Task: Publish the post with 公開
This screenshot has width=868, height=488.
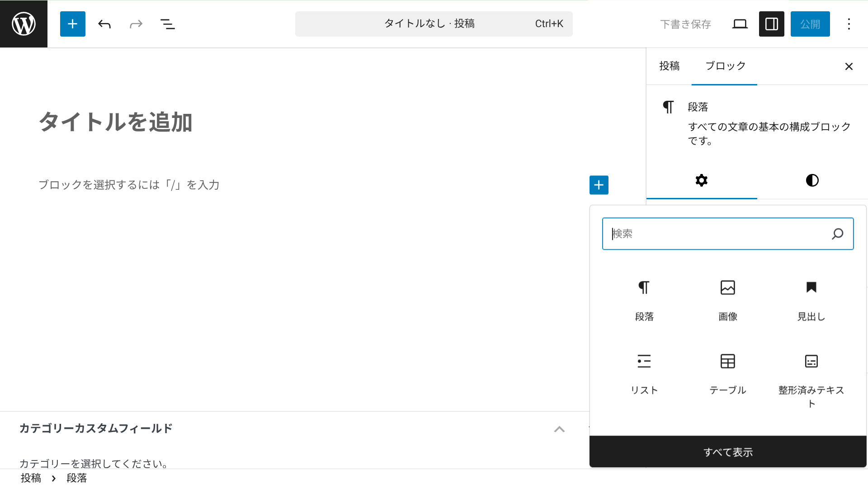Action: tap(810, 24)
